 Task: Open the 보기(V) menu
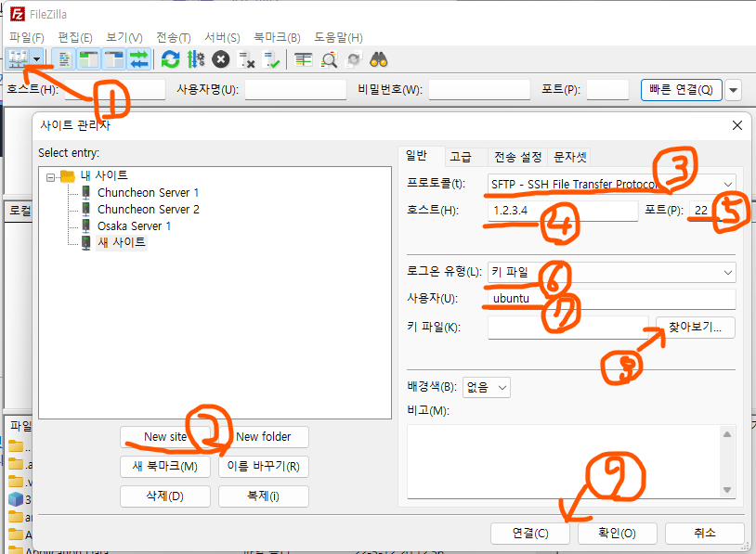click(124, 37)
